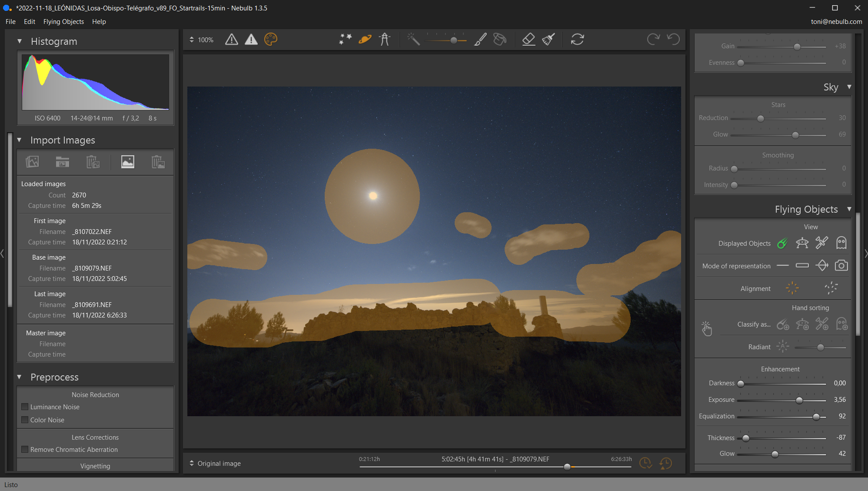Toggle UFO display in Displayed Objects

click(802, 243)
